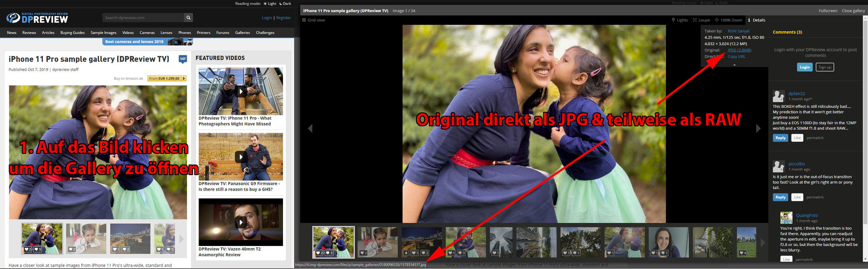Open the Cameras menu
The width and height of the screenshot is (868, 269).
point(147,33)
